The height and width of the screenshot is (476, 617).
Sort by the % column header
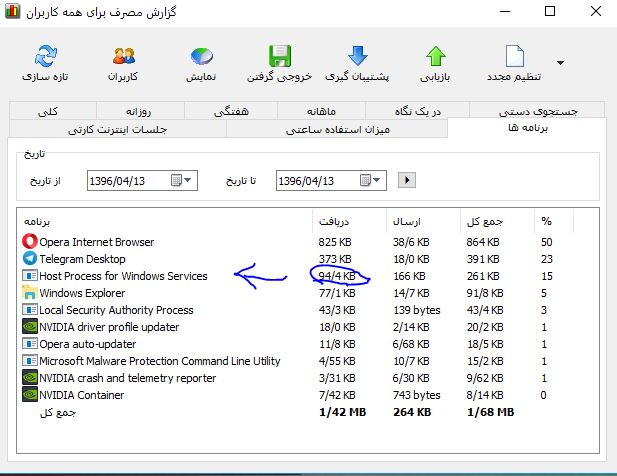554,221
